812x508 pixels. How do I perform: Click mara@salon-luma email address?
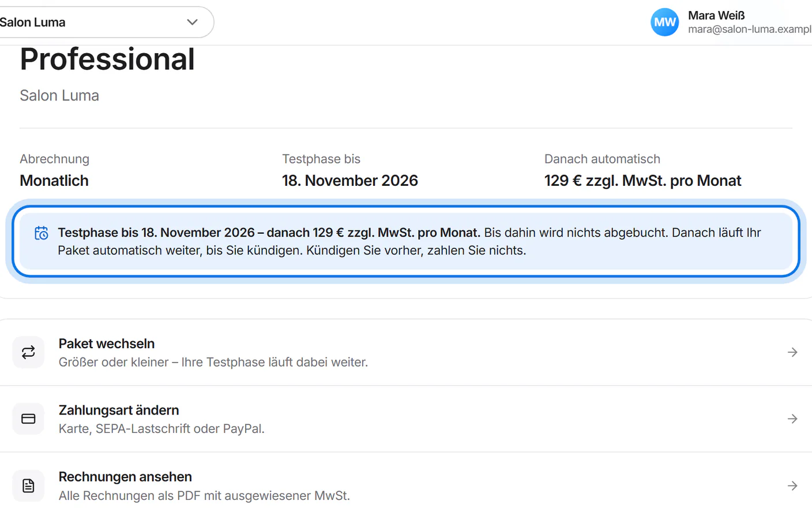750,29
